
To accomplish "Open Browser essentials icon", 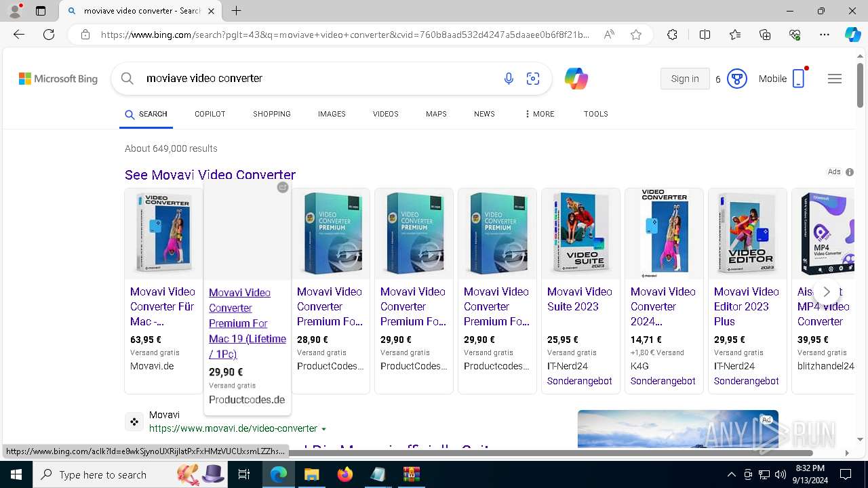I will coord(795,35).
